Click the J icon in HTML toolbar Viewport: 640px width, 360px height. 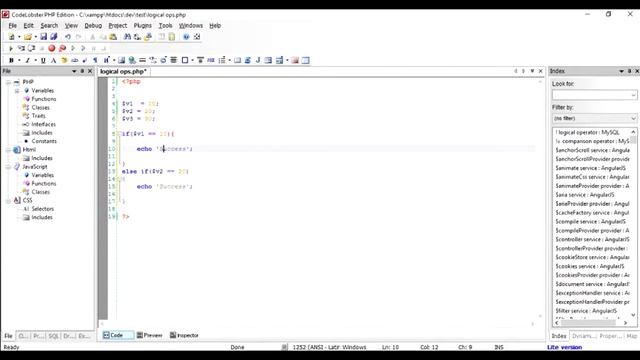pos(258,60)
